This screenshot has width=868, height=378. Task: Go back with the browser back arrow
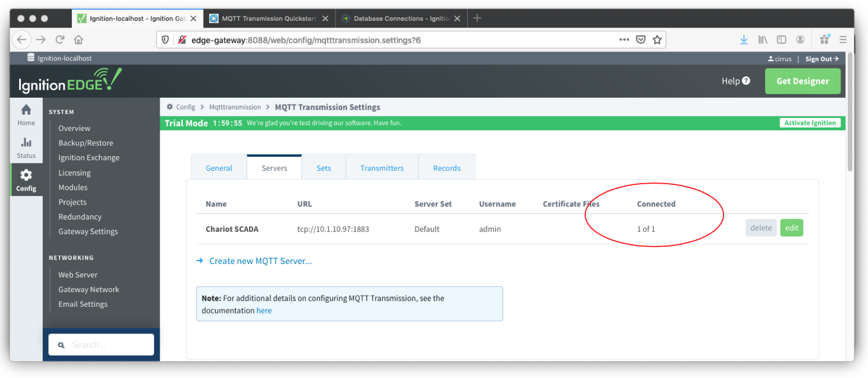pyautogui.click(x=22, y=40)
